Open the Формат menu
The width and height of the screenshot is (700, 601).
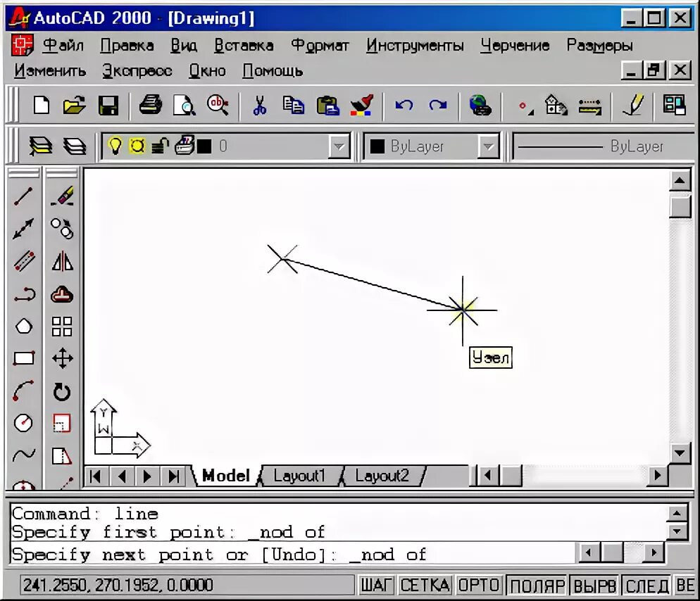(x=320, y=45)
